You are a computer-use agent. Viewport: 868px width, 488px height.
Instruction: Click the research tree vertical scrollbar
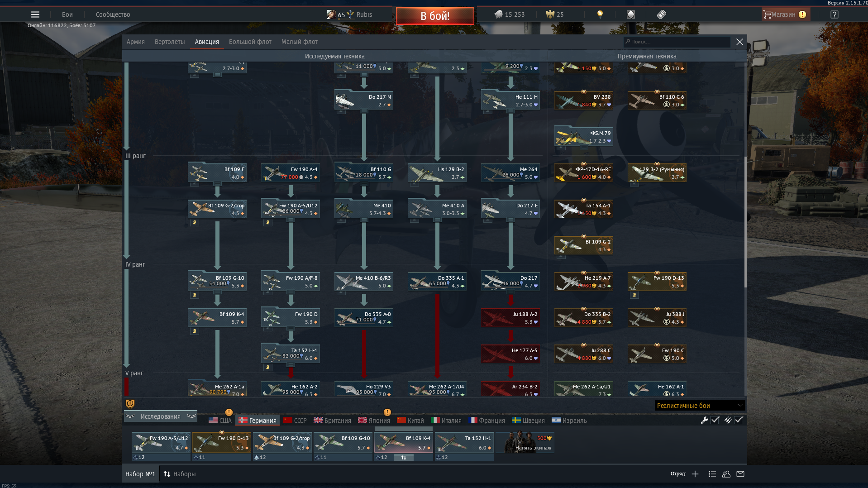745,222
